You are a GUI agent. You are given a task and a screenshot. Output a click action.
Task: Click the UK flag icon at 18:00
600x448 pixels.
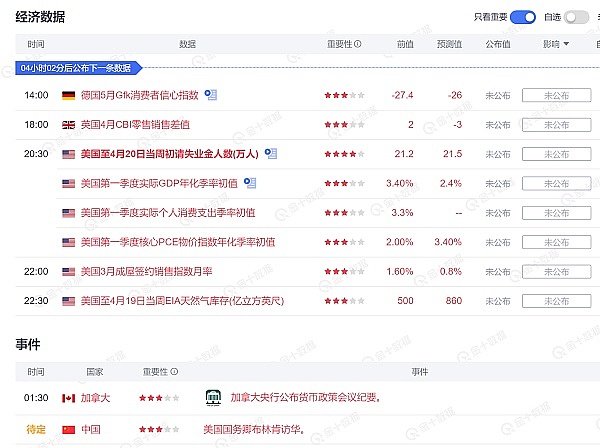(x=68, y=125)
